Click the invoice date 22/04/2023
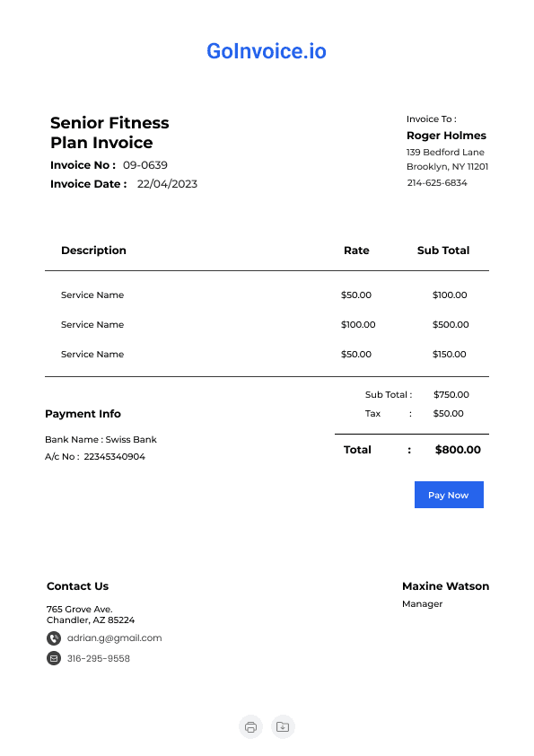Screen dimensions: 534x756 tap(167, 184)
